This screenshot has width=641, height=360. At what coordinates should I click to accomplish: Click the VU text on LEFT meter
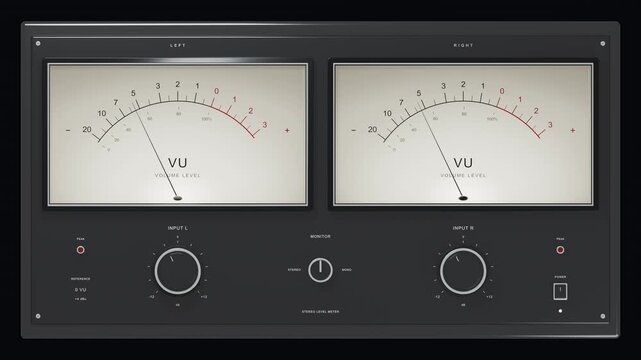click(x=177, y=163)
